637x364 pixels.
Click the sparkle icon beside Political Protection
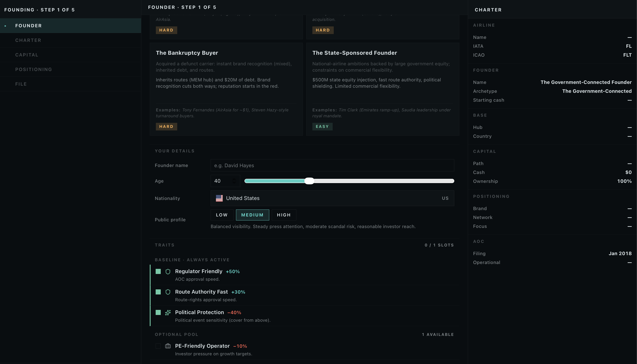click(168, 312)
